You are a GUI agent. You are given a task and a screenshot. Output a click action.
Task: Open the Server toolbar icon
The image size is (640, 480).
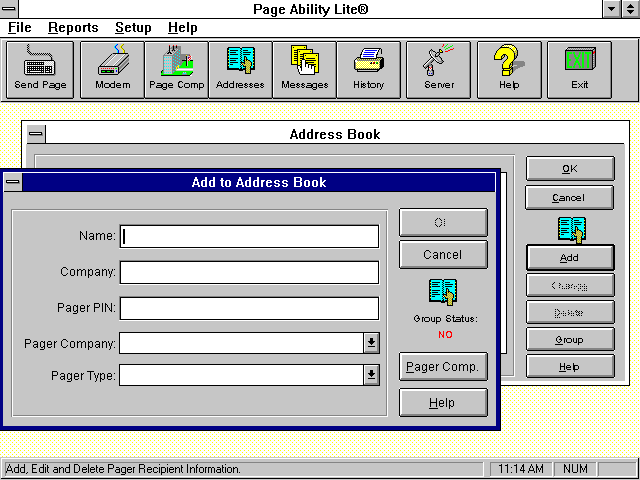click(x=440, y=69)
